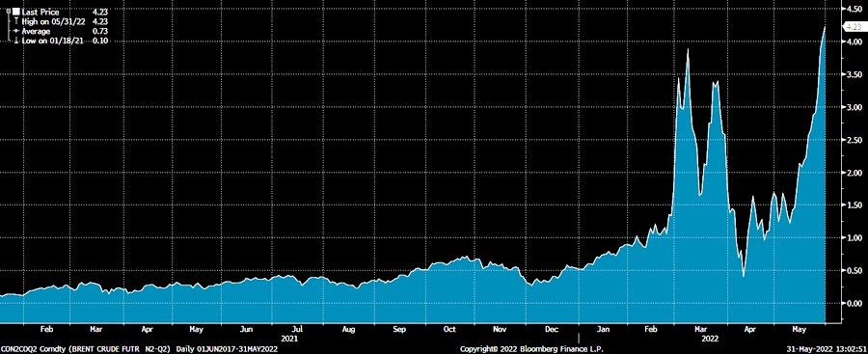Click the Sep month label on time axis
Screen dimensions: 868x354
pos(399,329)
